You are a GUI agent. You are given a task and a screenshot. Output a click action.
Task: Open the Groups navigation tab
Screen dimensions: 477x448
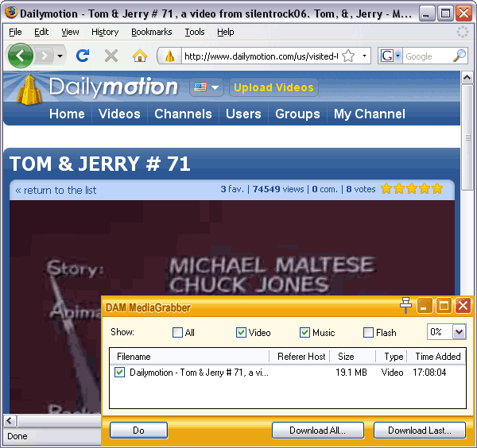[x=297, y=114]
